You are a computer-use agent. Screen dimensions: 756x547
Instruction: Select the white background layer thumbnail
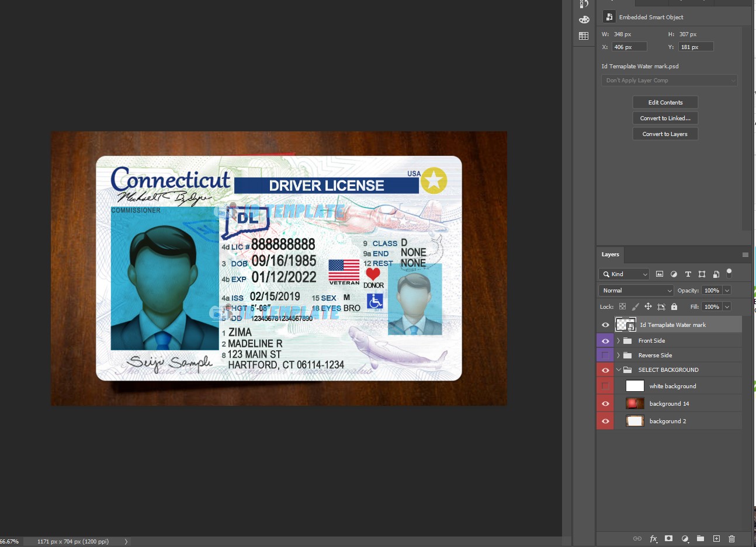[634, 386]
